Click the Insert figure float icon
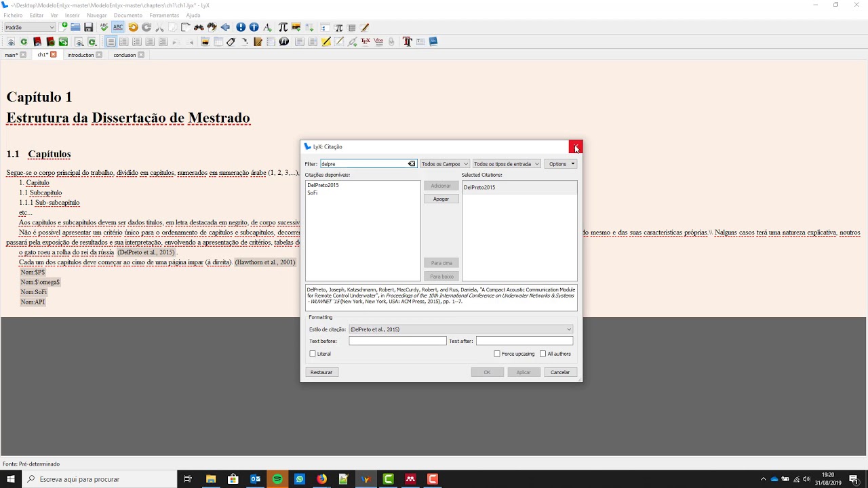This screenshot has width=868, height=488. pos(205,41)
